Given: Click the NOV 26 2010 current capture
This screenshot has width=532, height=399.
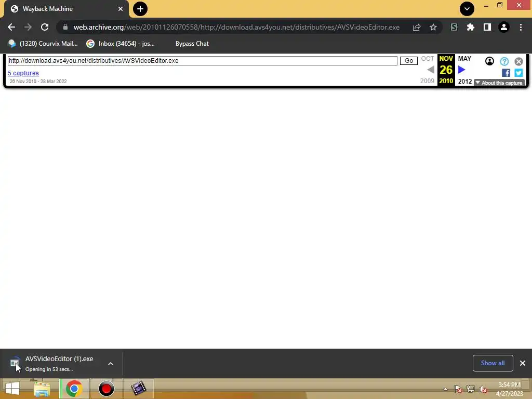Looking at the screenshot, I should click(x=446, y=70).
